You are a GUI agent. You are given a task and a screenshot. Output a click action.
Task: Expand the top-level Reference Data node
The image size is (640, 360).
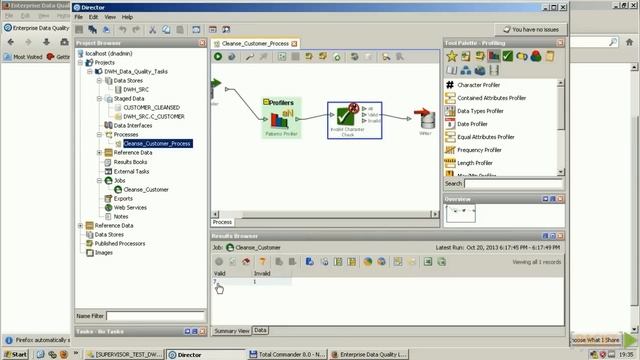click(x=80, y=225)
